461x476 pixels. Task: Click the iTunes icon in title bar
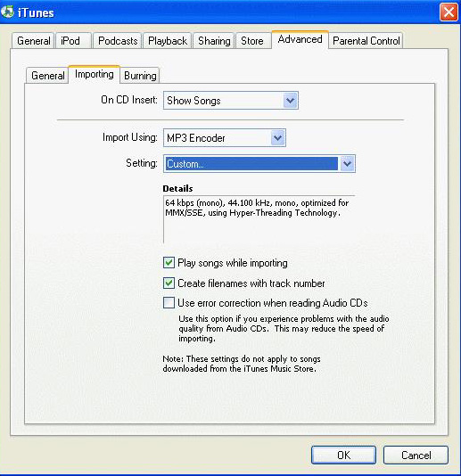click(7, 12)
